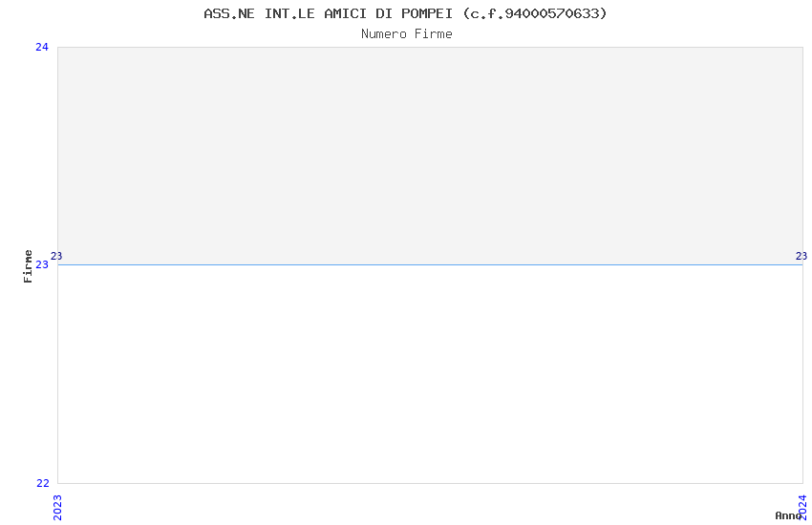Click the Firme y-axis title
812x525 pixels.
pyautogui.click(x=28, y=266)
